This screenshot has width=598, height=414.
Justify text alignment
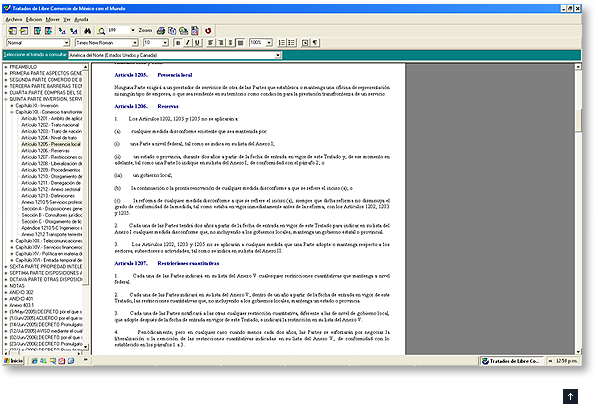(x=240, y=43)
